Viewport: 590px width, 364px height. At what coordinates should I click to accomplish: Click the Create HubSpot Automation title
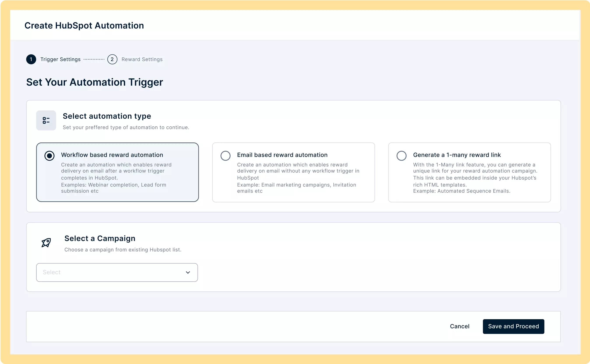pos(84,26)
